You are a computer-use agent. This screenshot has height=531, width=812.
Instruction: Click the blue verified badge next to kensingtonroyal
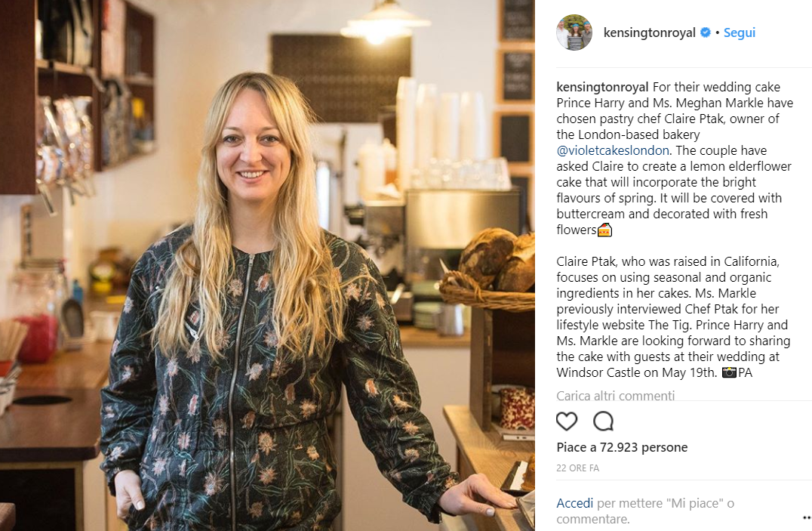coord(706,32)
